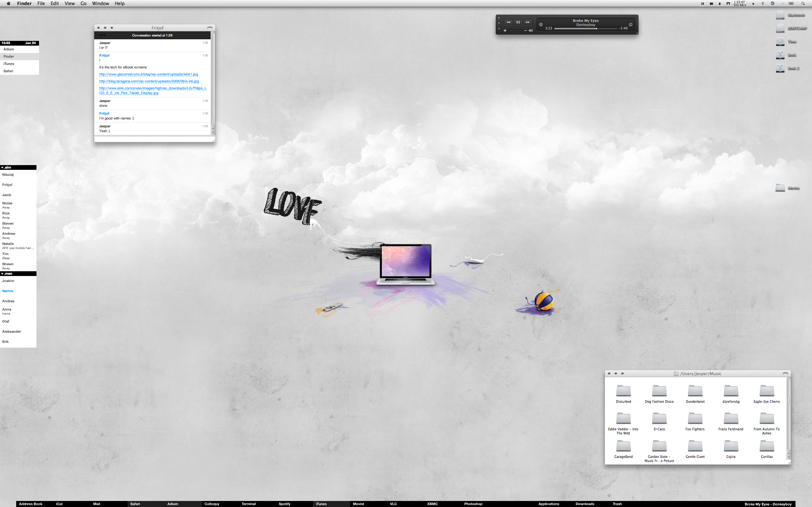Toggle the repeat icon in iTunes display

(631, 24)
